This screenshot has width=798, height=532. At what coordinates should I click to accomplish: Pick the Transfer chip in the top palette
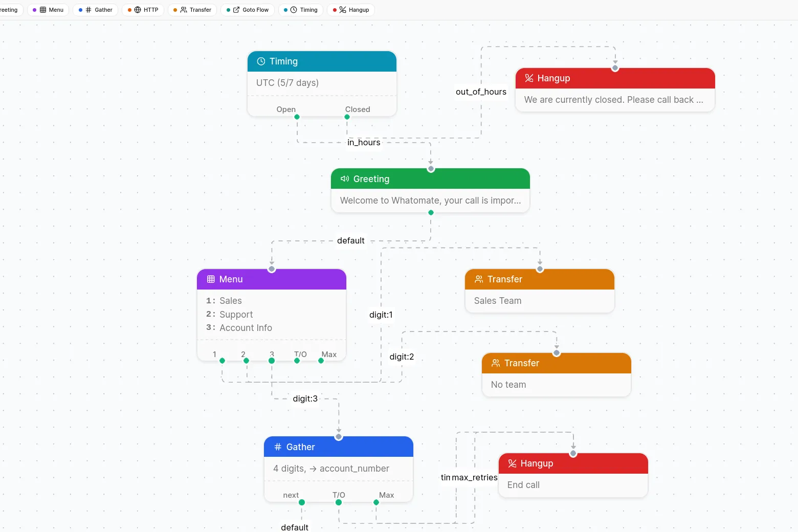[x=192, y=10]
